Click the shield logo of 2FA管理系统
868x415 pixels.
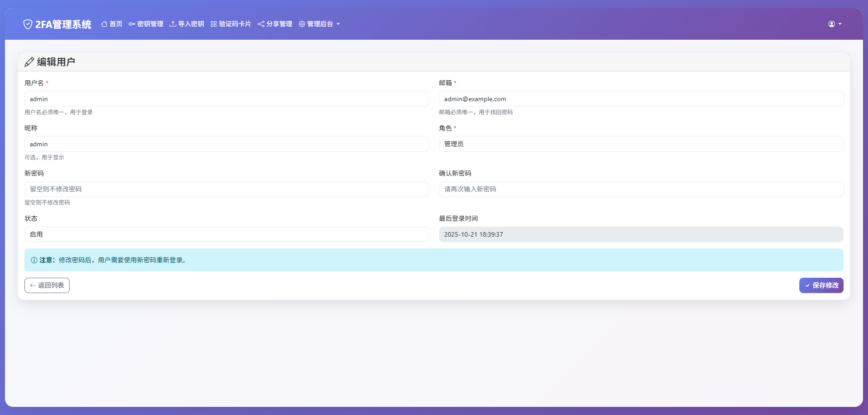28,23
